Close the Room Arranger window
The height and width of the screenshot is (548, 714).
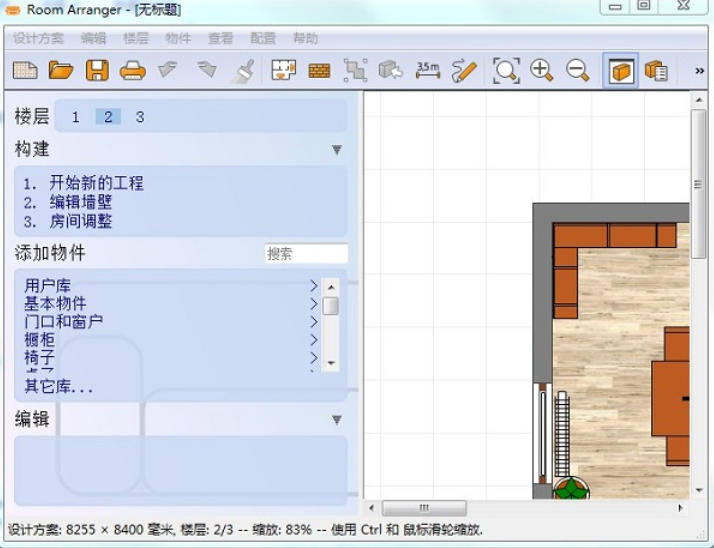pyautogui.click(x=683, y=6)
